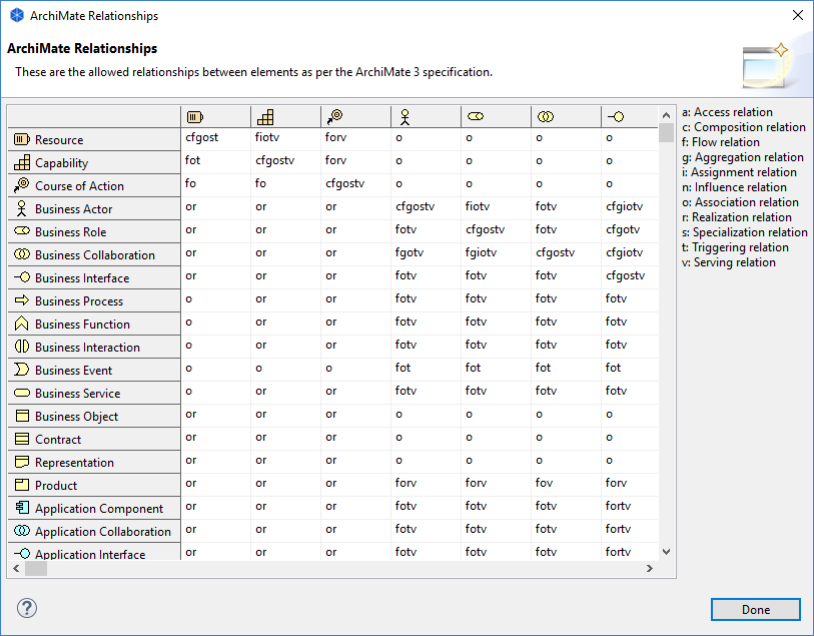Click the Business Interface column header icon
Screen dimensions: 814x636
[615, 117]
